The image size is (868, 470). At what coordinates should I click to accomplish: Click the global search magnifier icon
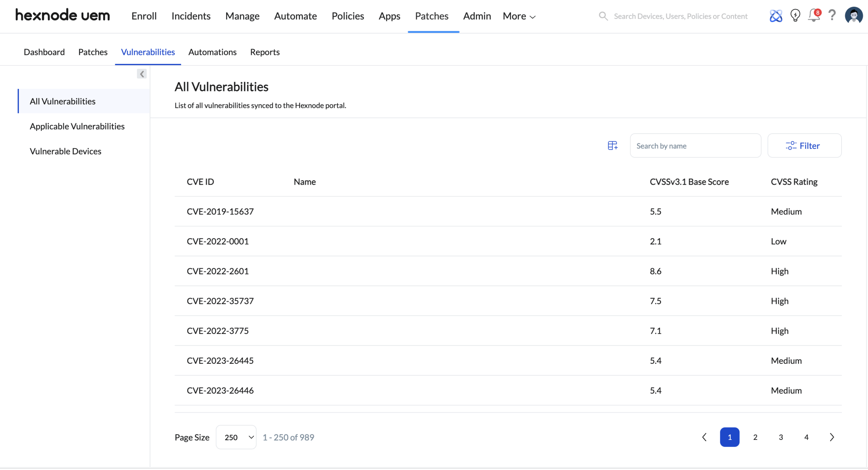tap(603, 16)
